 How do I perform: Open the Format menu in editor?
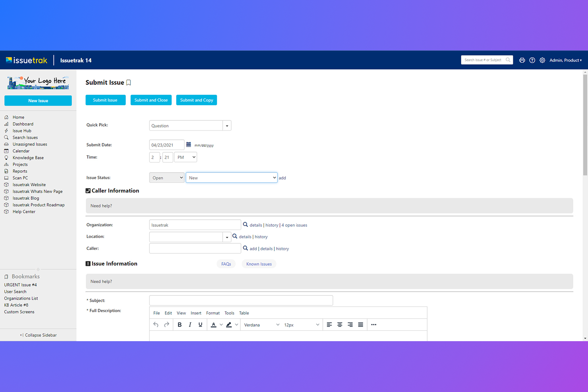[x=213, y=313]
